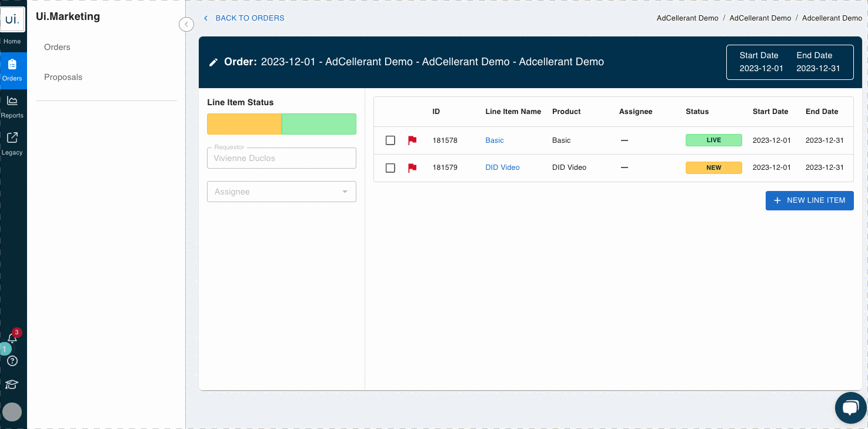Check the box for line item 181578
This screenshot has height=429, width=868.
[x=390, y=140]
